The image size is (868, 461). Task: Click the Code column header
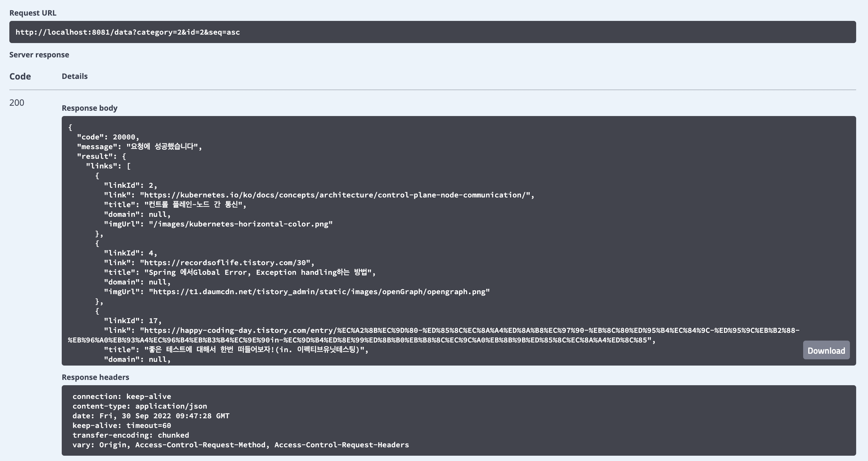coord(20,76)
